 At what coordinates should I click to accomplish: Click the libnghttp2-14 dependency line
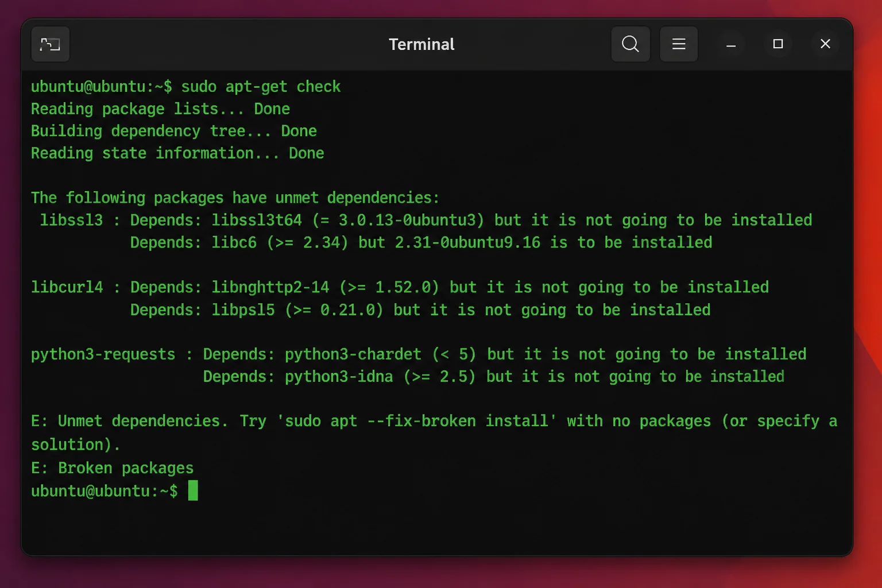[400, 288]
